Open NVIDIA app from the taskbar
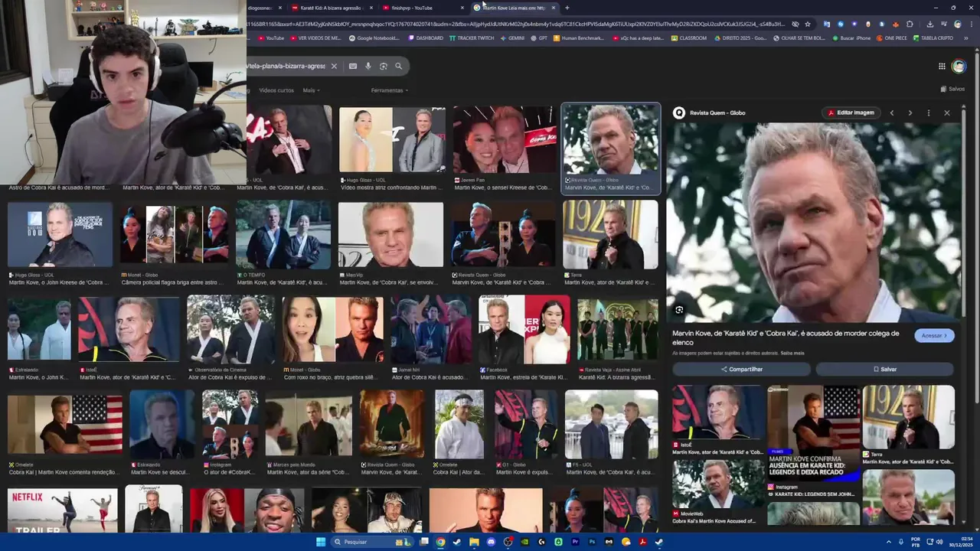The image size is (980, 551). pyautogui.click(x=524, y=542)
